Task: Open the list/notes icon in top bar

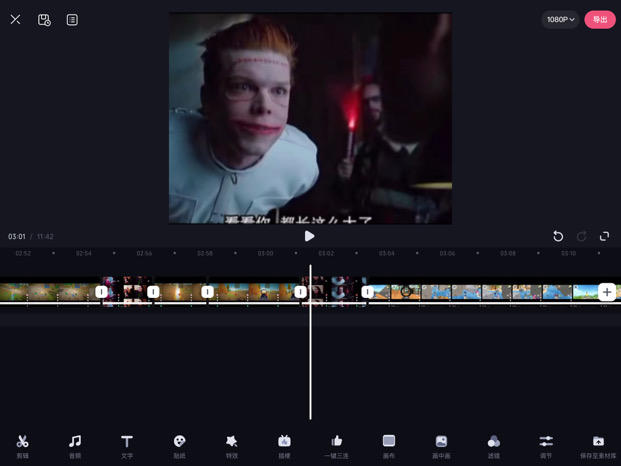Action: pos(72,20)
